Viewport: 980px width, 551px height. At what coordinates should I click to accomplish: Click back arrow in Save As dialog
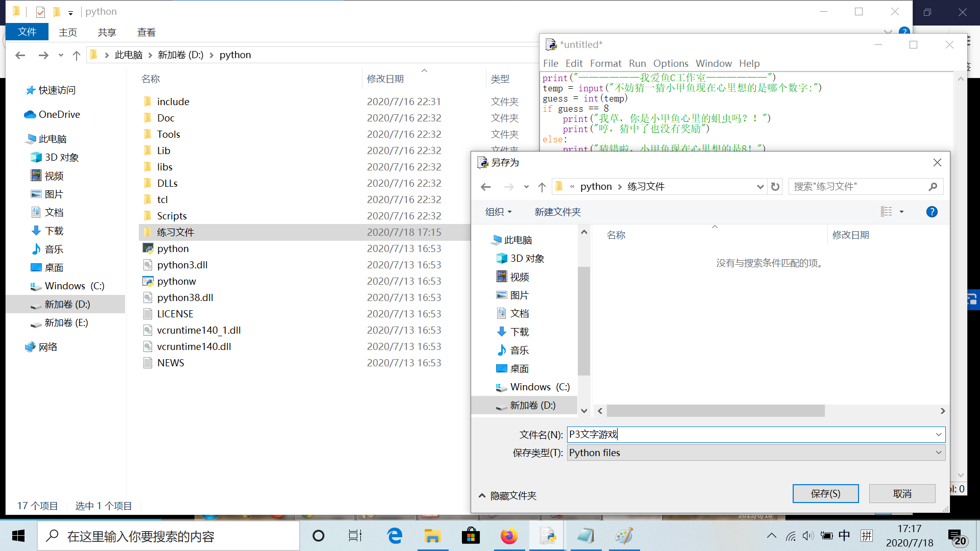click(x=485, y=187)
